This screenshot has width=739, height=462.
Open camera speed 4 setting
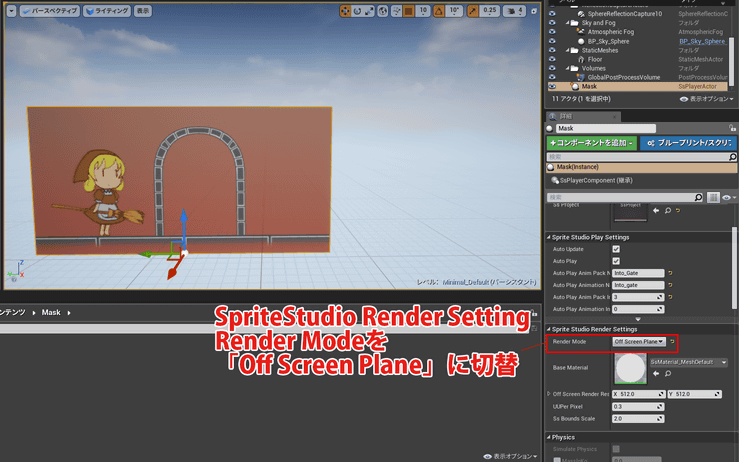click(514, 10)
